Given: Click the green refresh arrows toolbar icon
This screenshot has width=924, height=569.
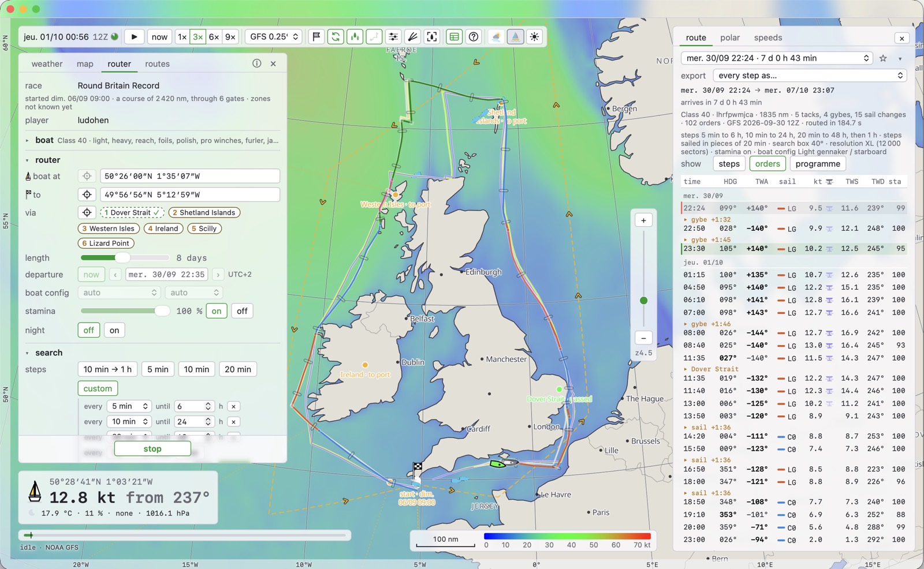Looking at the screenshot, I should [336, 37].
